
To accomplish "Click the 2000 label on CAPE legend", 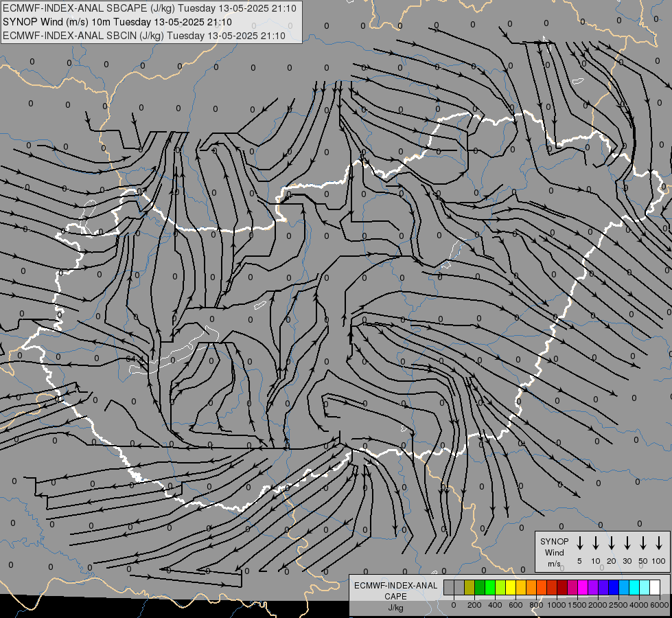I will (598, 605).
